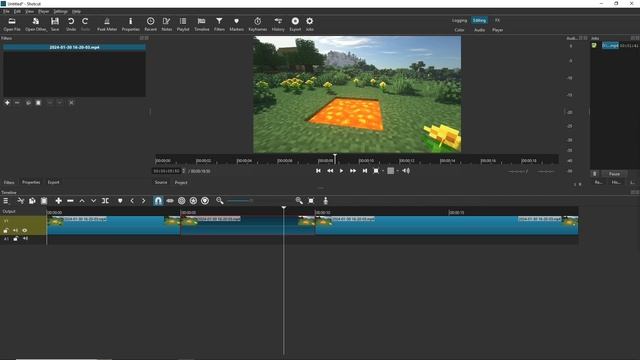
Task: Zoom in the timeline
Action: click(299, 200)
